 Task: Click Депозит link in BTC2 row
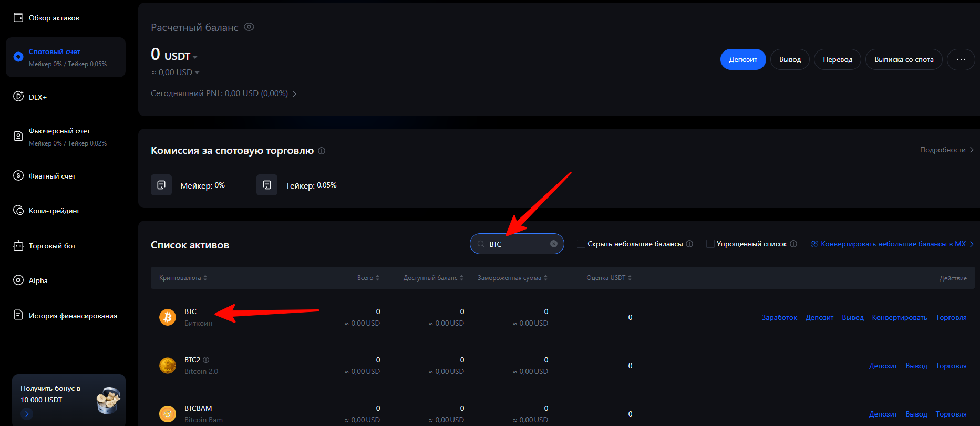pos(883,366)
